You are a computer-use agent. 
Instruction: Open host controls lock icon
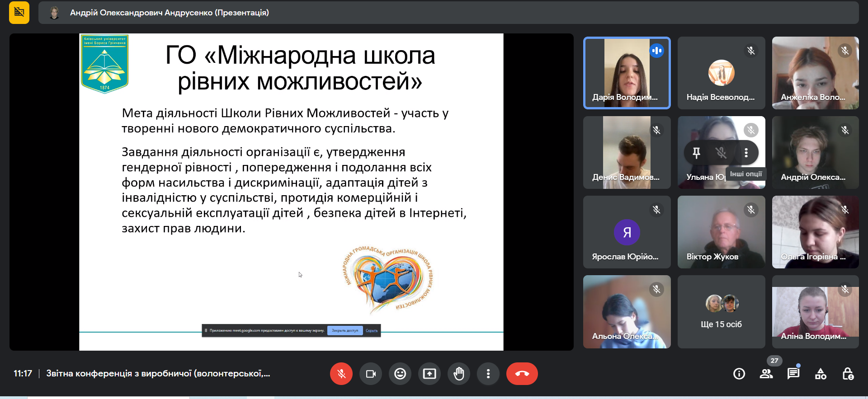click(x=848, y=374)
